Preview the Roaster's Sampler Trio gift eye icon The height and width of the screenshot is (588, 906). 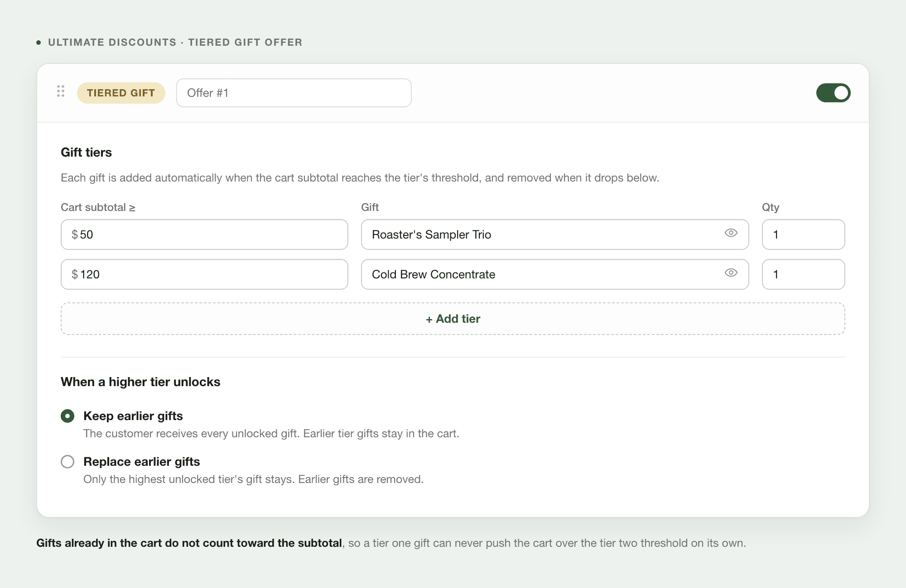731,233
